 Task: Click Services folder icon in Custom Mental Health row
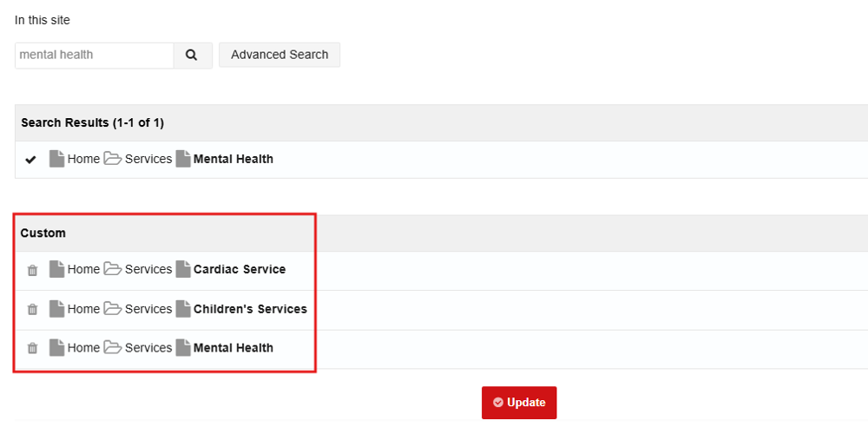coord(113,348)
